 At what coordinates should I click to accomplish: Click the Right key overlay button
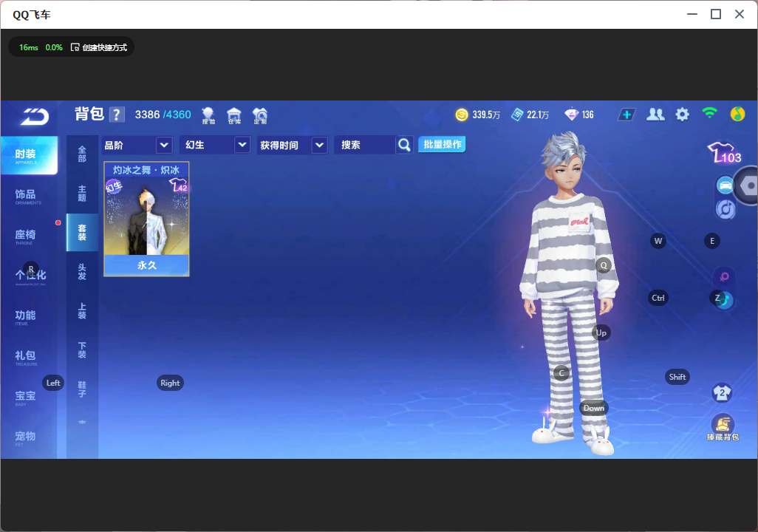coord(170,383)
